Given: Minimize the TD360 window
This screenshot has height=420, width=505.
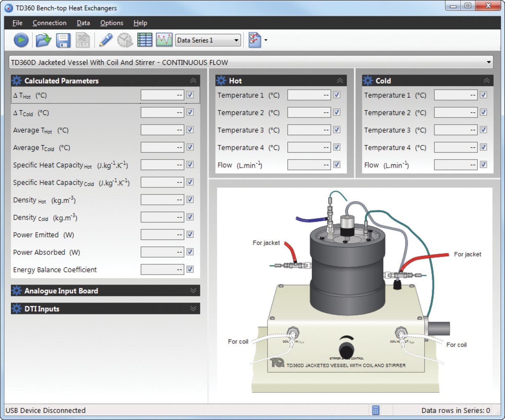Looking at the screenshot, I should tap(454, 6).
